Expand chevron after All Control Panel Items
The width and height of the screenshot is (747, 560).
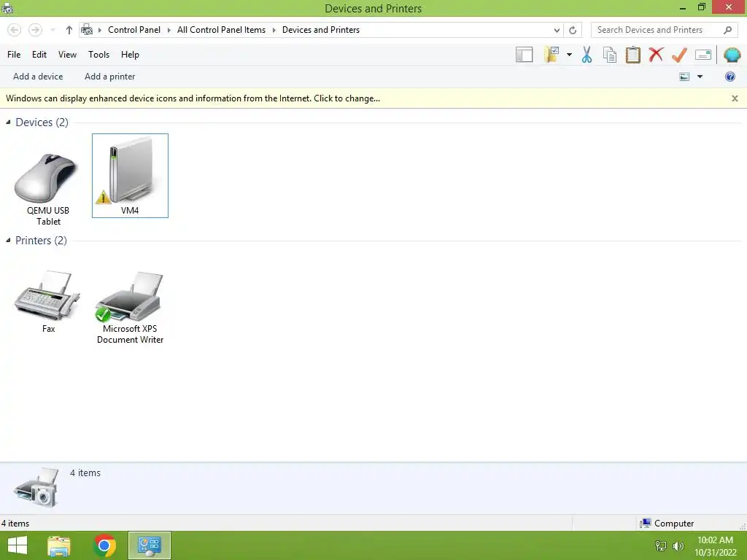[274, 30]
